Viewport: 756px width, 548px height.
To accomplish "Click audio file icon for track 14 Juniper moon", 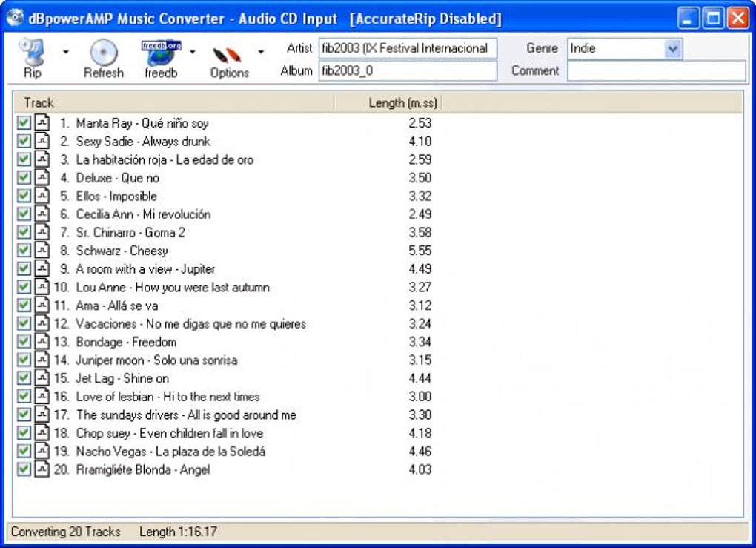I will (42, 360).
